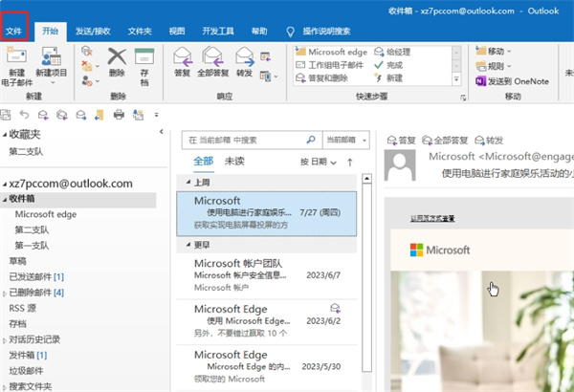The height and width of the screenshot is (392, 574).
Task: Open the 当前邮箱 search scope dropdown
Action: [346, 140]
